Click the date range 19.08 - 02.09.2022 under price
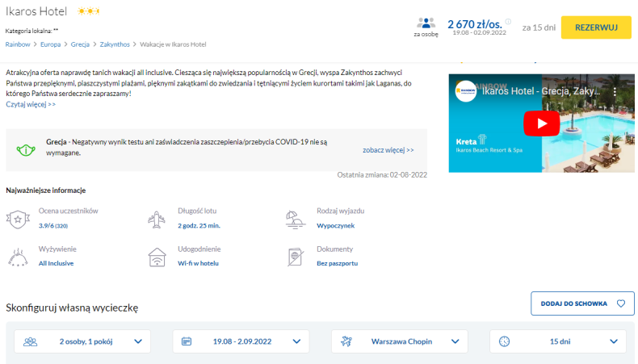The width and height of the screenshot is (638, 364). click(x=480, y=32)
